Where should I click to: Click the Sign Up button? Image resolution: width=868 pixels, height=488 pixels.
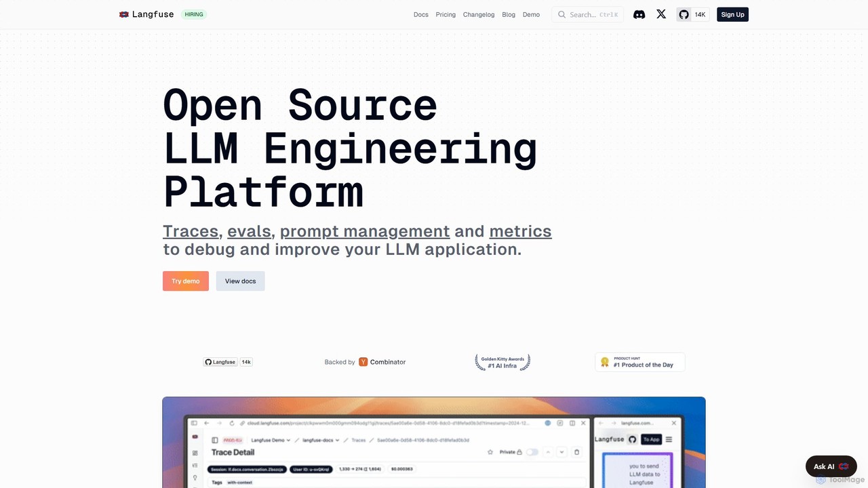(732, 14)
